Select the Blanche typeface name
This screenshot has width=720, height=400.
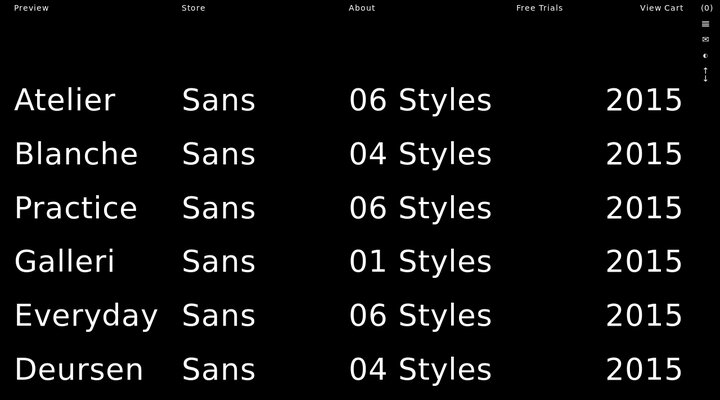click(76, 154)
